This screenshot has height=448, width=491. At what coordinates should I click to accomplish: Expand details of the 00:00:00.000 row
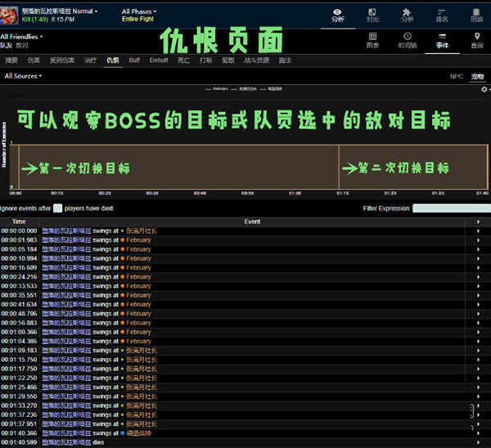[x=478, y=231]
